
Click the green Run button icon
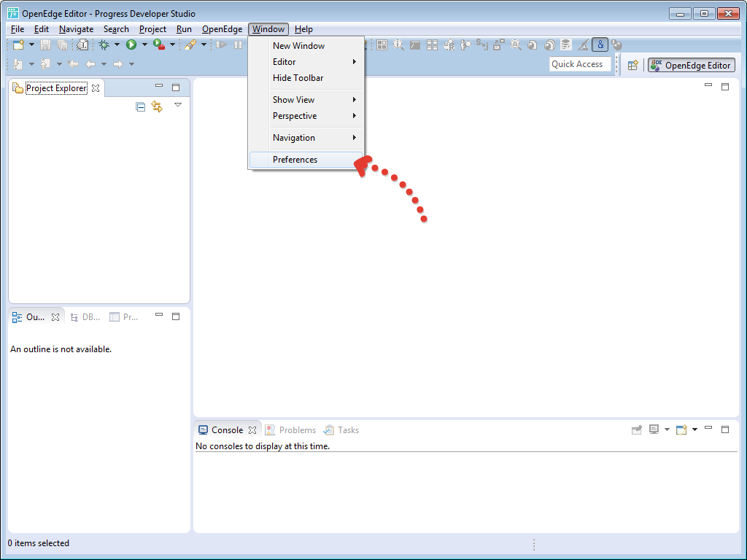click(131, 44)
